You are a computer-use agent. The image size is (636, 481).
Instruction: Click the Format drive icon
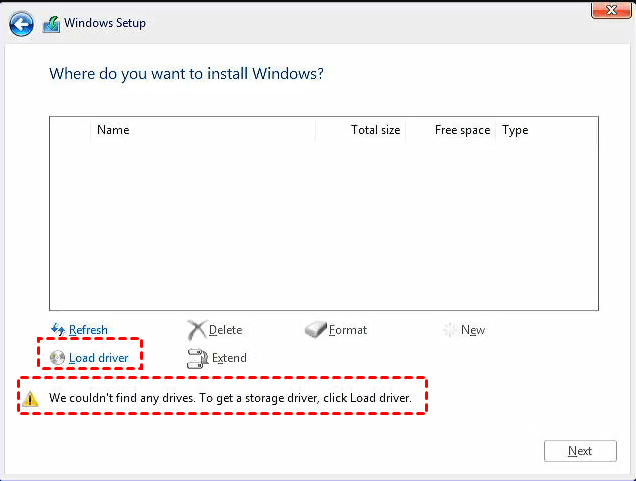coord(316,330)
